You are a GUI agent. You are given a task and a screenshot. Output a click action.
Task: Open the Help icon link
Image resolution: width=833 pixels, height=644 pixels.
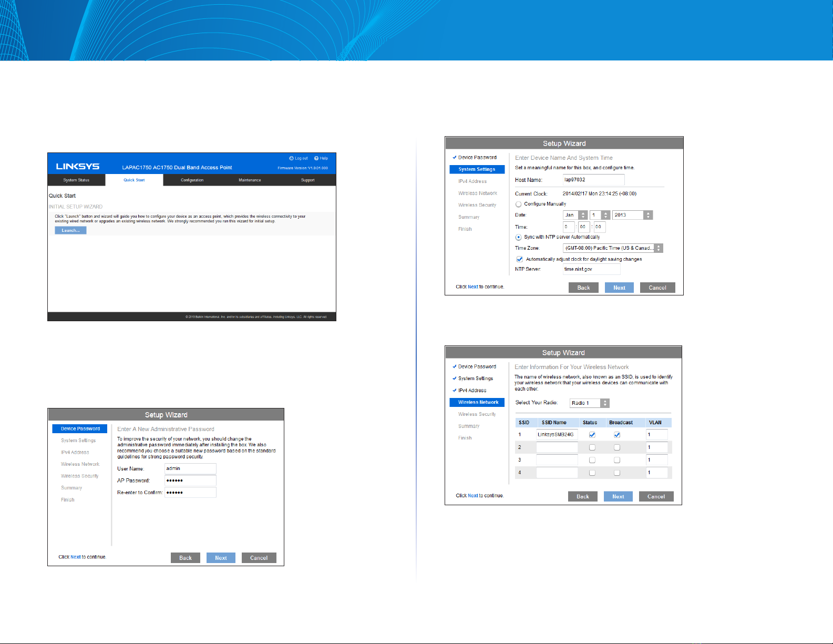tap(321, 158)
